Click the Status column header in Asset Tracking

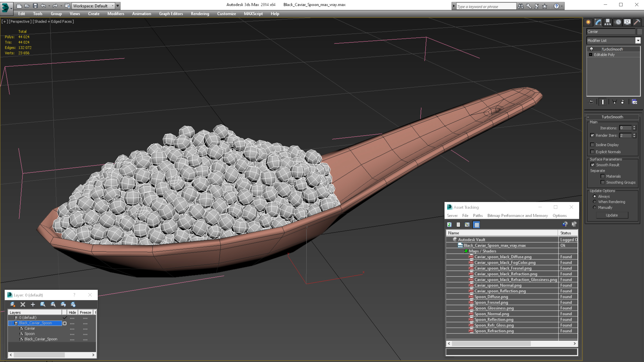568,233
